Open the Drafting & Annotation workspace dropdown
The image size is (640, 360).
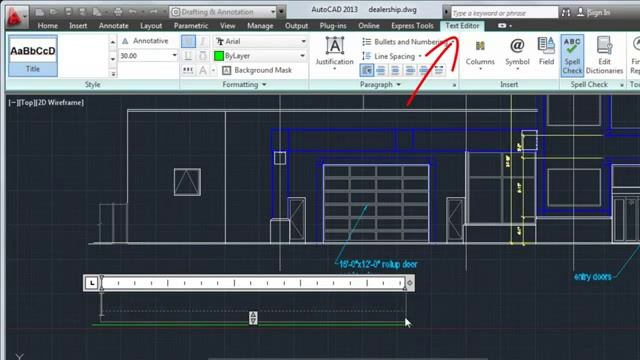273,12
